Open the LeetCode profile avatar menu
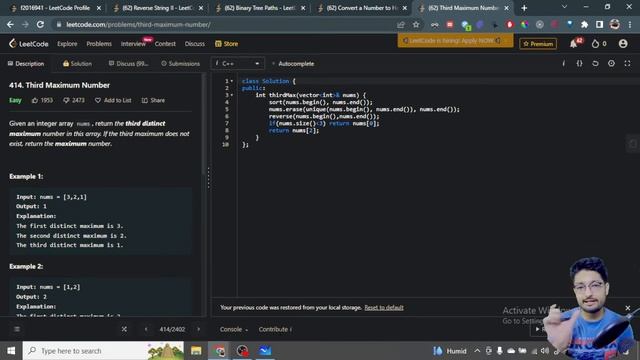 tap(623, 43)
